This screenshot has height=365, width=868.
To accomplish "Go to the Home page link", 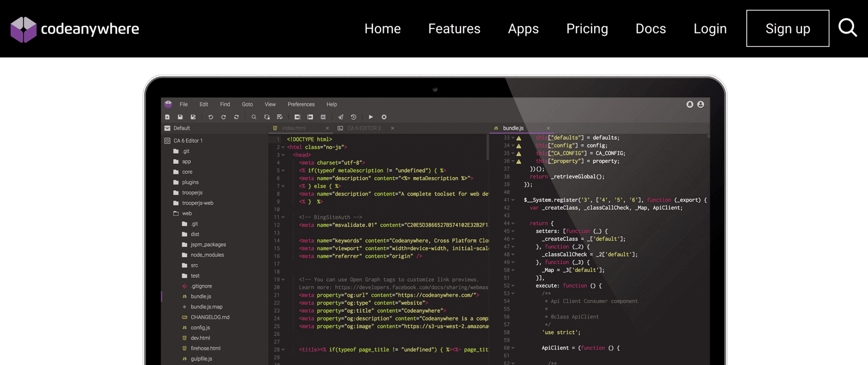I will [x=383, y=29].
